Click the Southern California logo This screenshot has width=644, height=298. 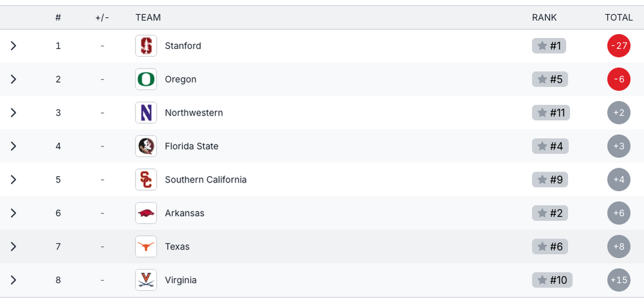point(146,180)
